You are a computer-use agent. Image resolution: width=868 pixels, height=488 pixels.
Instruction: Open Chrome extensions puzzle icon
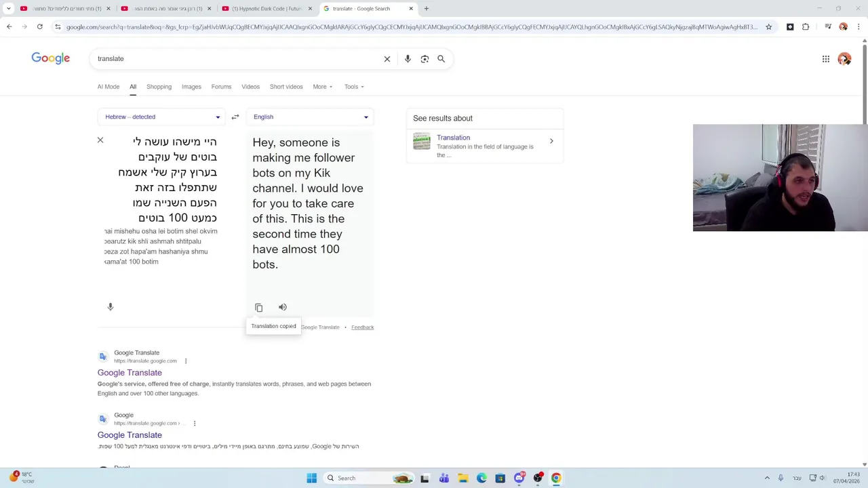point(806,27)
